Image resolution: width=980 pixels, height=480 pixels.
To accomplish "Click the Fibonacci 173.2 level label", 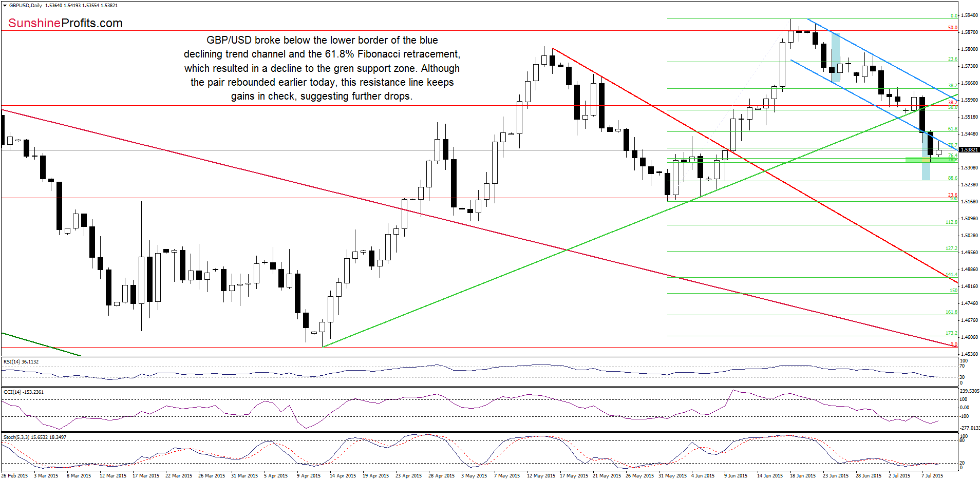I will click(x=951, y=333).
